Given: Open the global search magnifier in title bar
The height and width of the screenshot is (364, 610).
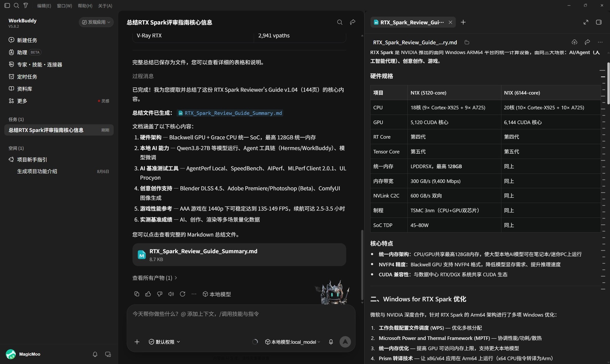Looking at the screenshot, I should (x=16, y=5).
